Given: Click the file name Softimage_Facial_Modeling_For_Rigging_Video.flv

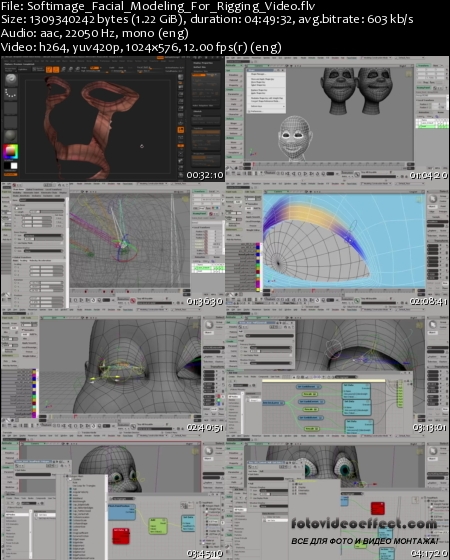Looking at the screenshot, I should [171, 6].
